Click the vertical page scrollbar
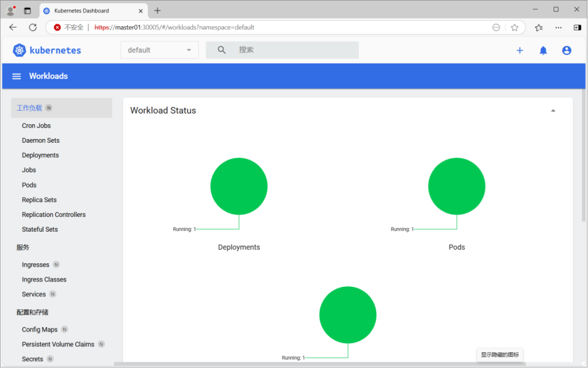The height and width of the screenshot is (368, 588). coord(584,155)
